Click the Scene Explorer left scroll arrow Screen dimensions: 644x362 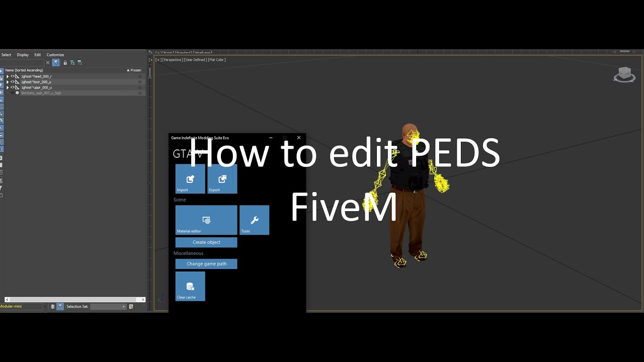tap(7, 300)
